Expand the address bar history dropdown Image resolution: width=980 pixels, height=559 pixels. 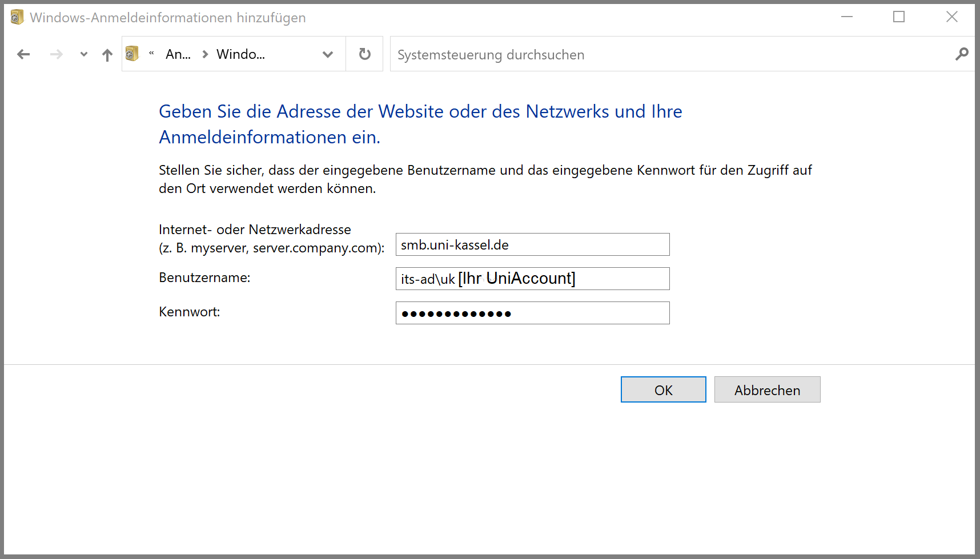(x=327, y=54)
